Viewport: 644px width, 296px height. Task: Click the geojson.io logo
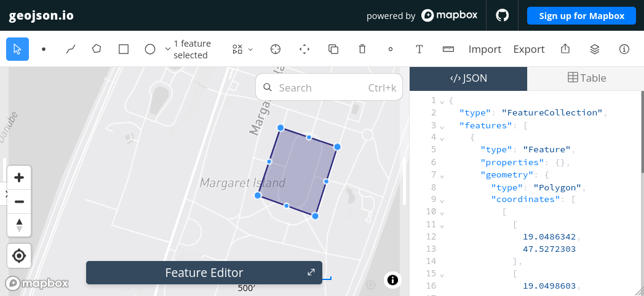[41, 15]
